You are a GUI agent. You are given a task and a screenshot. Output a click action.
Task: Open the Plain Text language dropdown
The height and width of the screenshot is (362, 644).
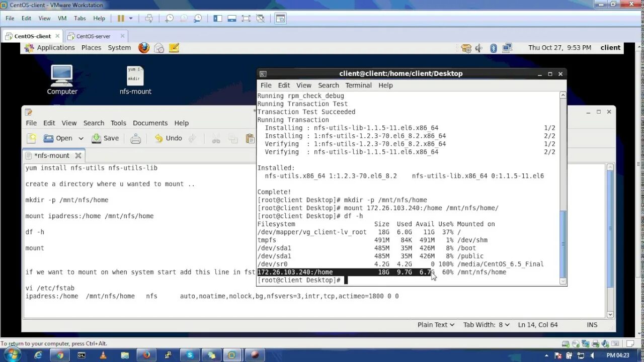point(436,325)
